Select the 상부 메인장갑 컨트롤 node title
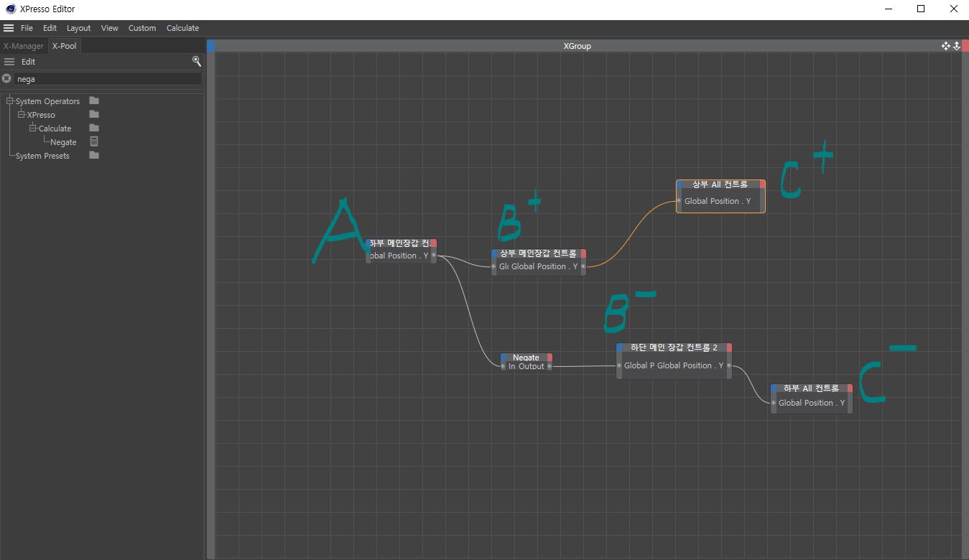 coord(538,253)
